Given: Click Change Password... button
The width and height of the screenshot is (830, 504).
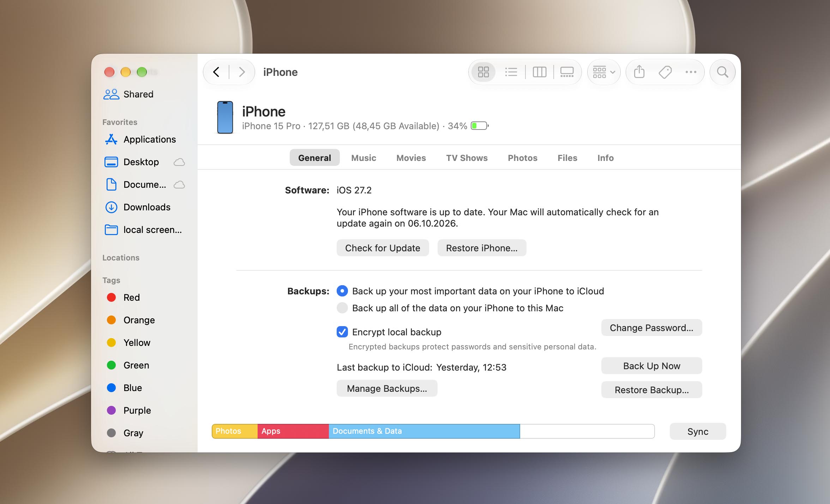Looking at the screenshot, I should coord(651,328).
